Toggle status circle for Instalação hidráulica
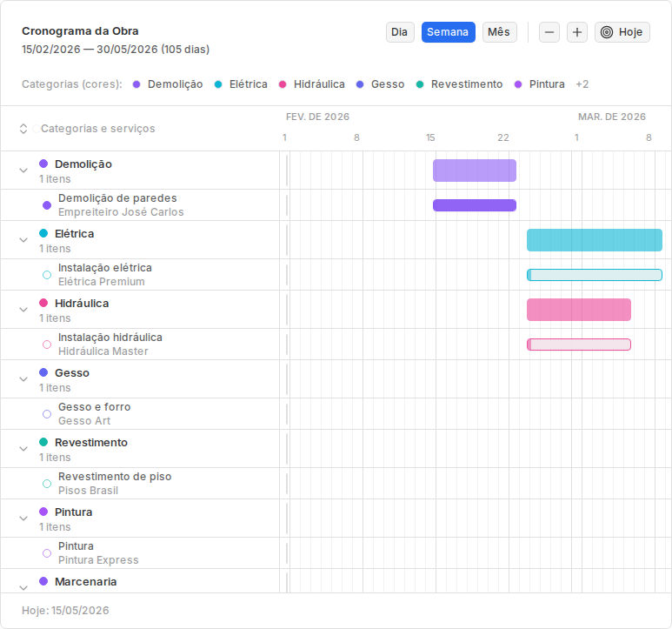672x629 pixels. 47,345
